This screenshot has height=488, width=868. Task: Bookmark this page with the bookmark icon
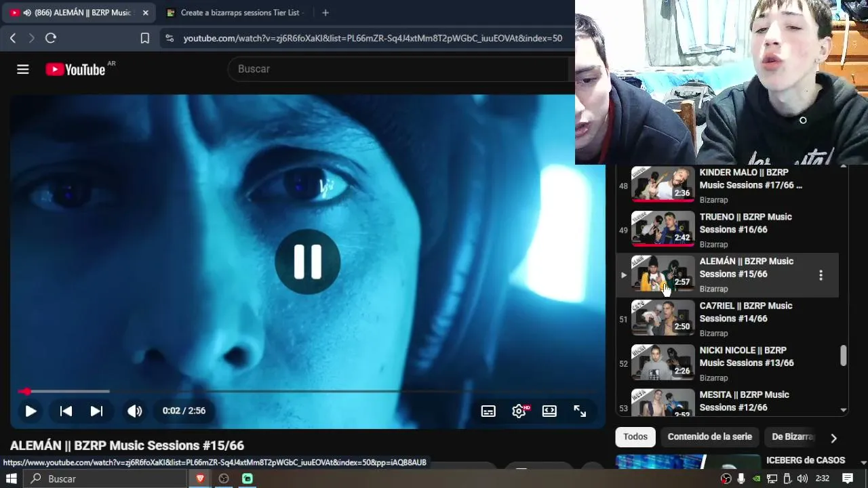(x=144, y=39)
